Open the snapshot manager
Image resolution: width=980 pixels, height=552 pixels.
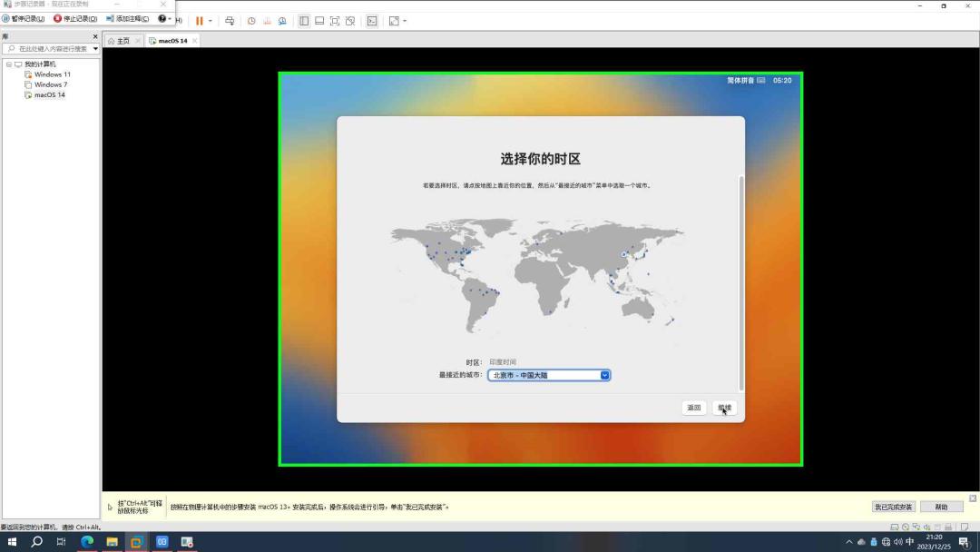click(282, 20)
